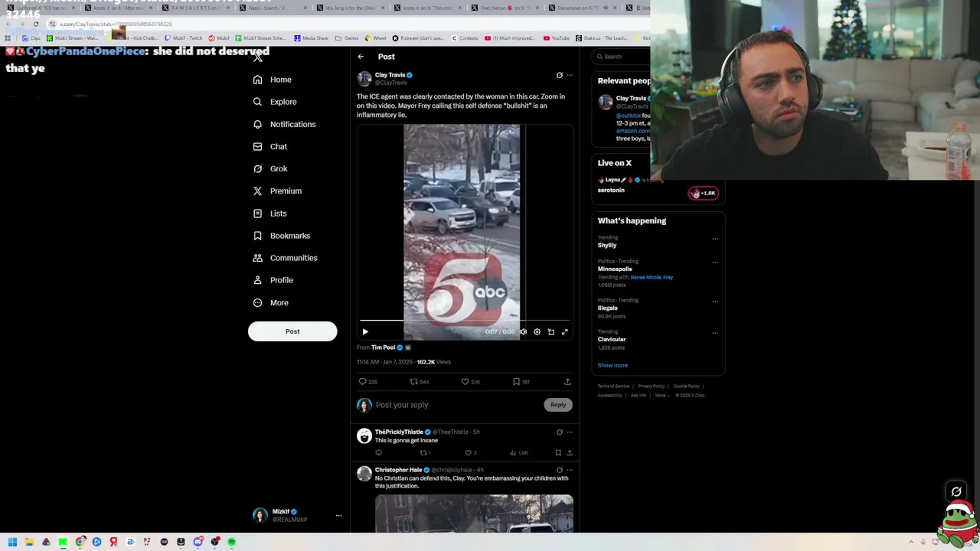
Task: Open Communities in the sidebar
Action: coord(285,258)
